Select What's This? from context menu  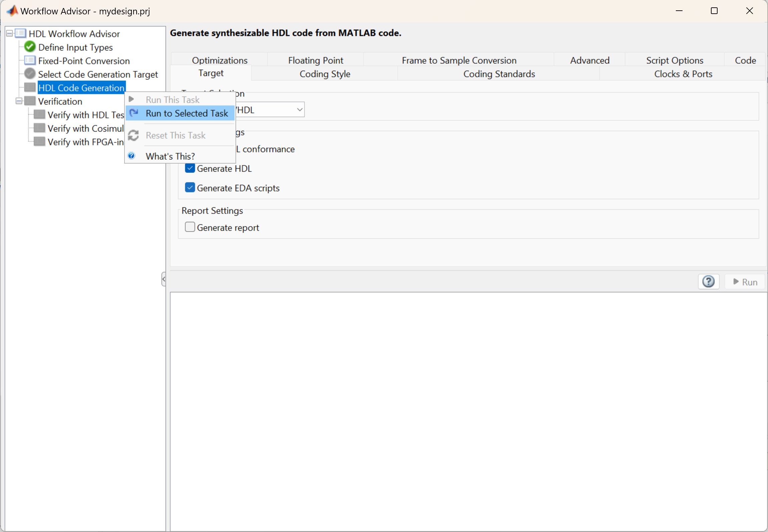(170, 156)
